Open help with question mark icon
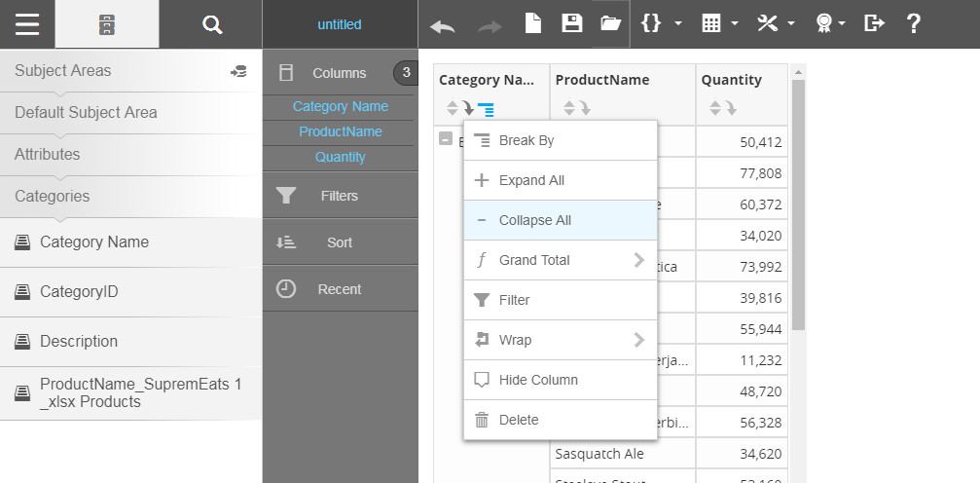Viewport: 980px width, 483px height. [x=913, y=24]
